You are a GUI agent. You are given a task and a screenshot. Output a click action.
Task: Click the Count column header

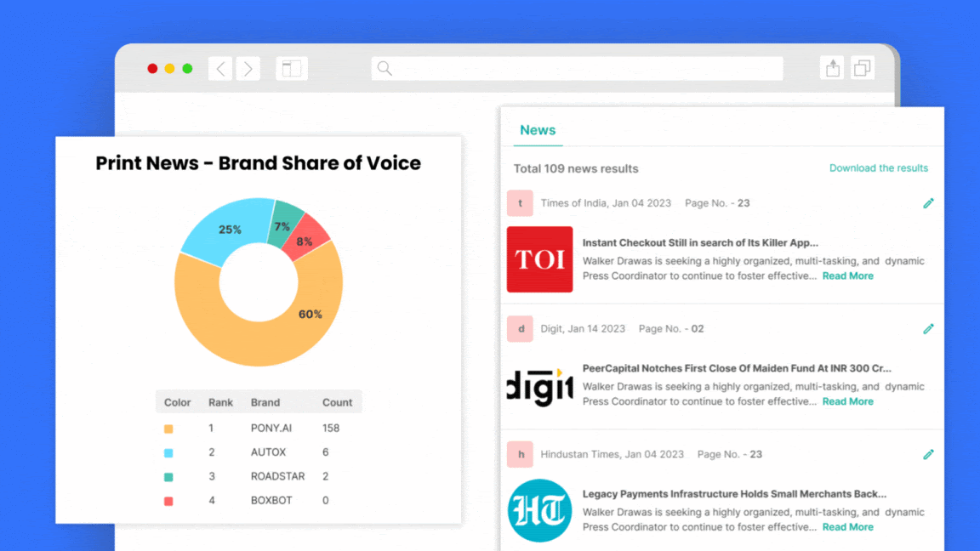coord(337,402)
